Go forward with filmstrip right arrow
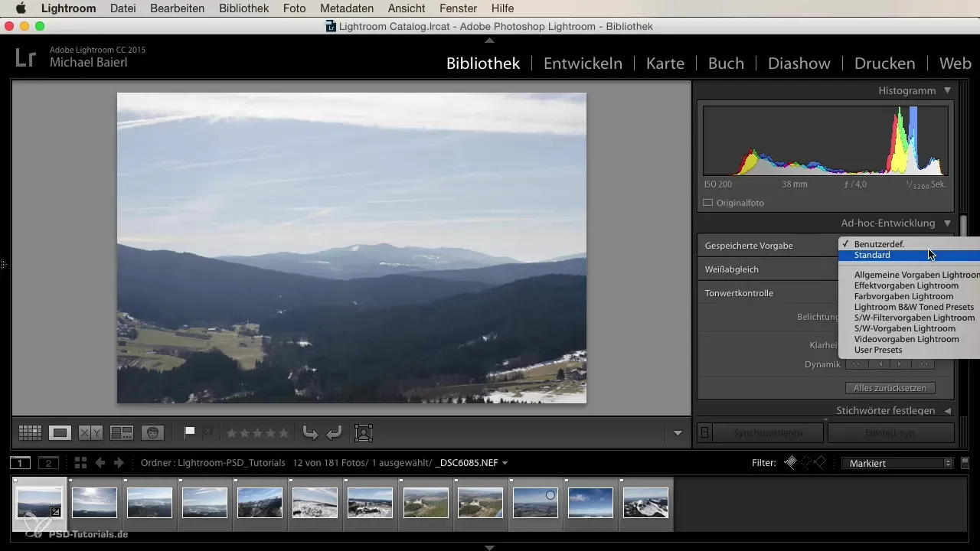The image size is (980, 551). tap(119, 463)
